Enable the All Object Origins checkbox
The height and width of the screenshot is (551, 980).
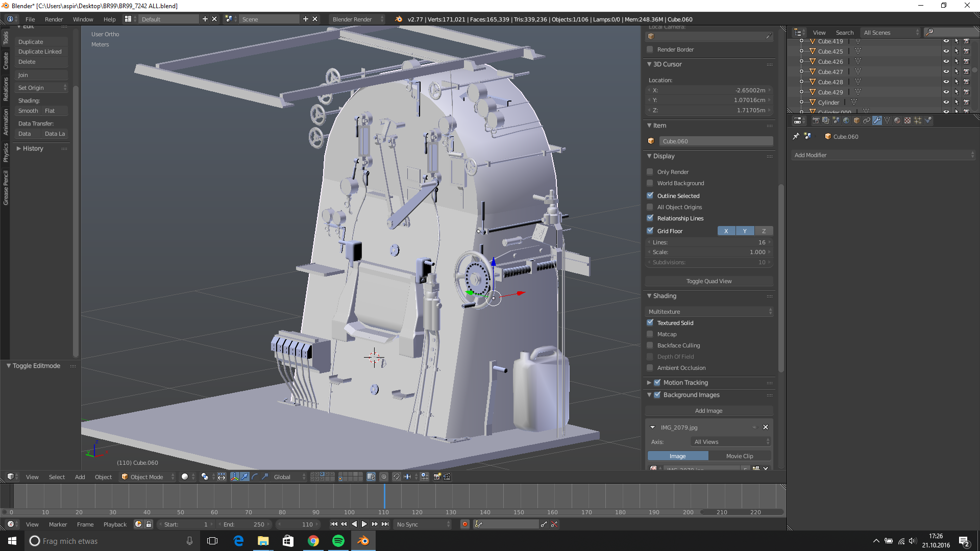click(650, 207)
